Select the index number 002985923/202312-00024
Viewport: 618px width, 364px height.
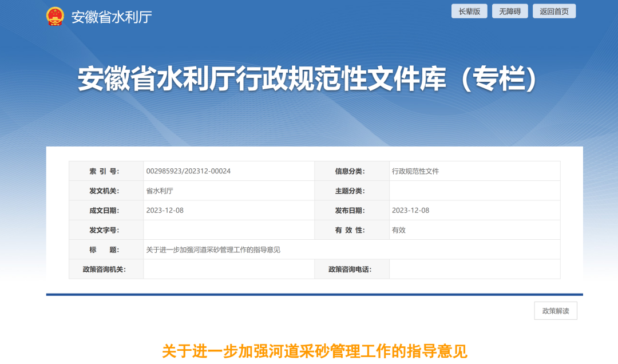188,171
